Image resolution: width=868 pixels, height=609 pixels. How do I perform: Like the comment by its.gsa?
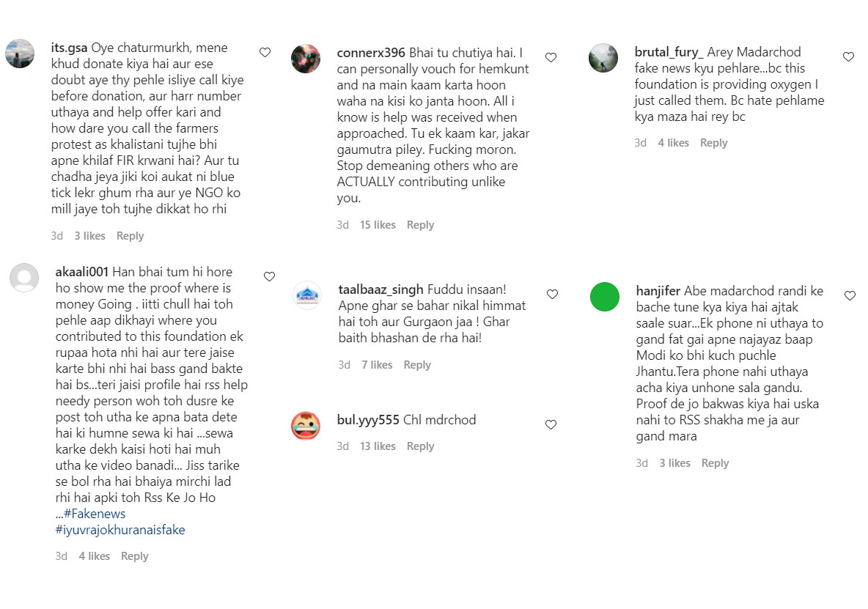pos(265,52)
